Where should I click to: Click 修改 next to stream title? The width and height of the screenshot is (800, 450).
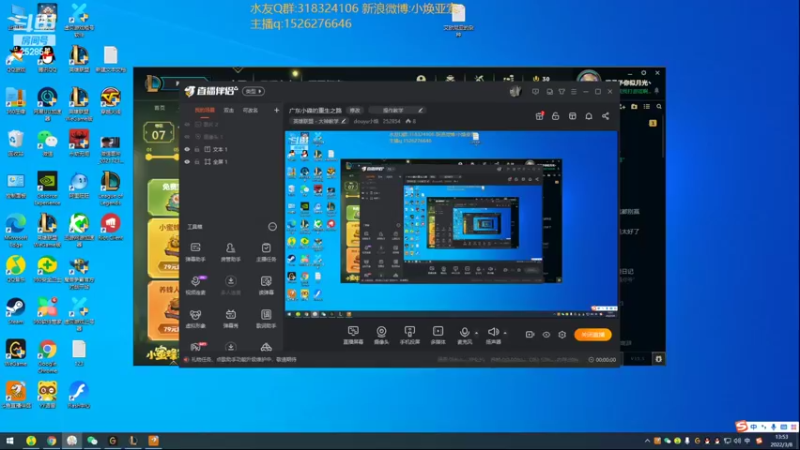click(x=355, y=110)
